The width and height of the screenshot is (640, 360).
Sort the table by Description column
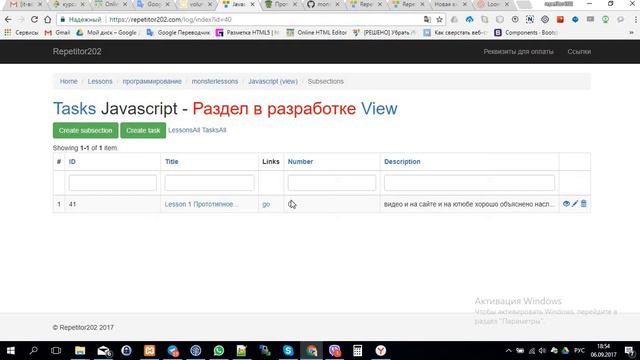point(402,162)
